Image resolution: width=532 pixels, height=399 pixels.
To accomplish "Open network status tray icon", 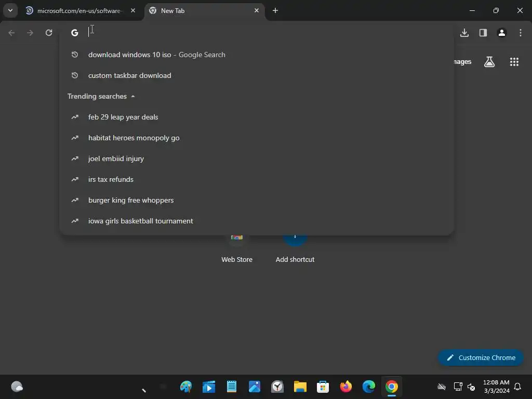I will click(458, 387).
